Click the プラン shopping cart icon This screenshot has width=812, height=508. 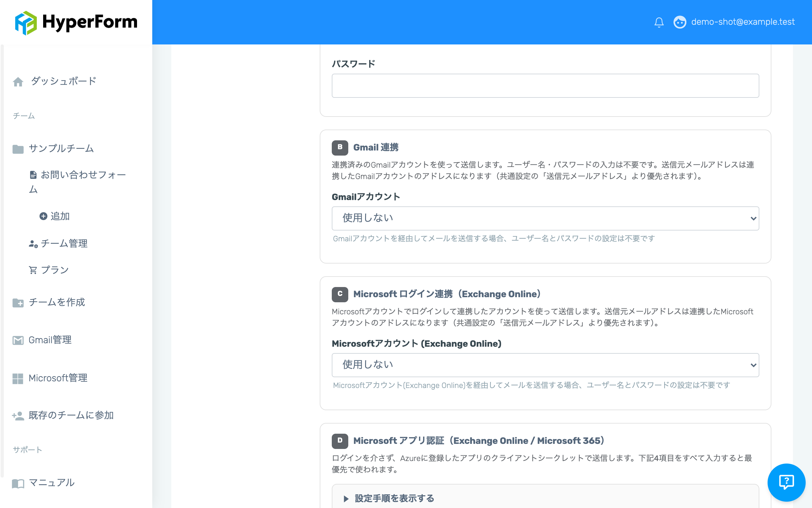[33, 270]
